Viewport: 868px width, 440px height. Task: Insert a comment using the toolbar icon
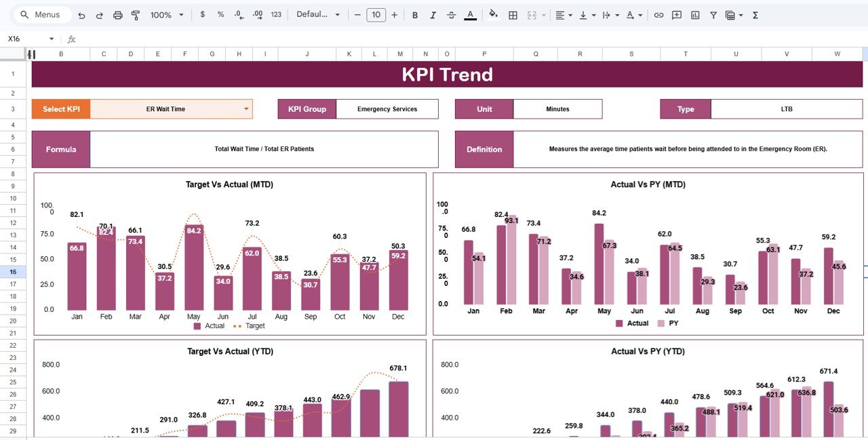(x=676, y=14)
